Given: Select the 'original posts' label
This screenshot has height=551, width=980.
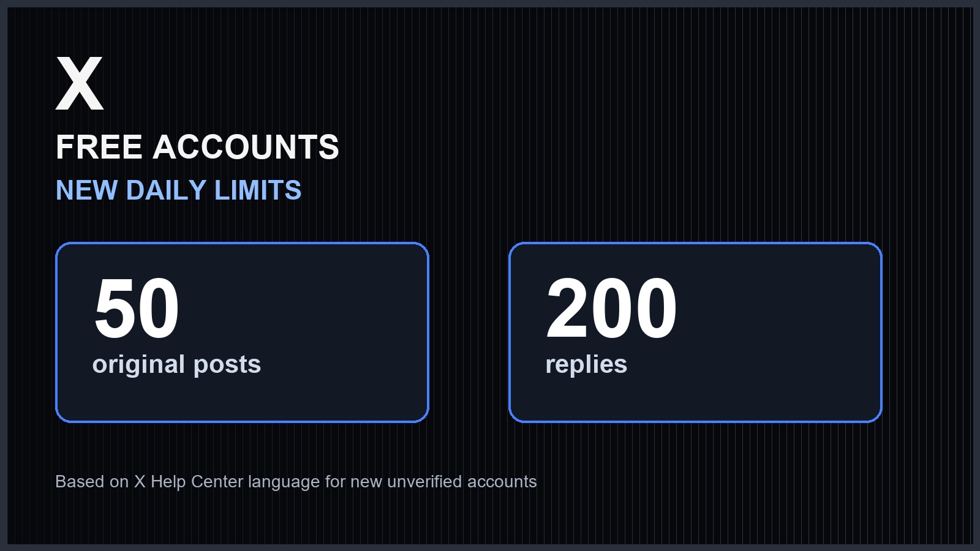Looking at the screenshot, I should coord(176,365).
